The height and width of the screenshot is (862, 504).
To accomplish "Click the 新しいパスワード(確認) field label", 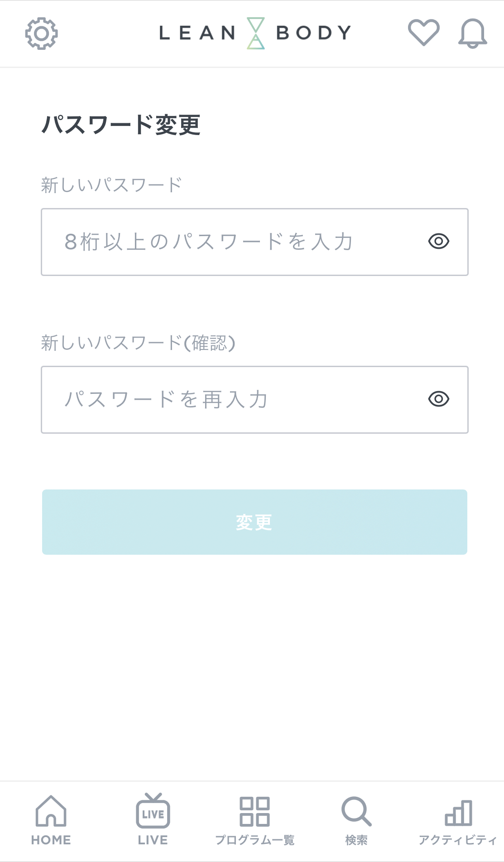I will pyautogui.click(x=138, y=343).
